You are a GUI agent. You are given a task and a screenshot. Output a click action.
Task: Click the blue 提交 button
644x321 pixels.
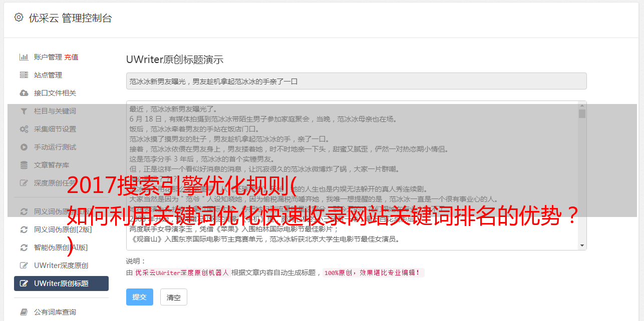(140, 297)
